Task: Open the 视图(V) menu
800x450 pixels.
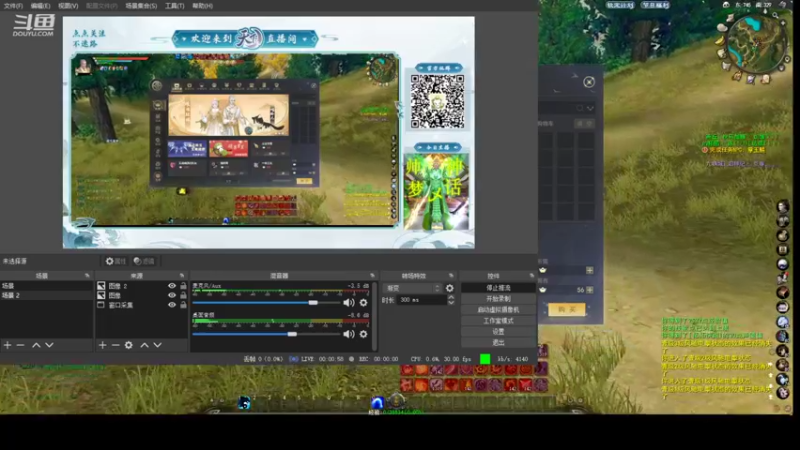Action: coord(68,6)
